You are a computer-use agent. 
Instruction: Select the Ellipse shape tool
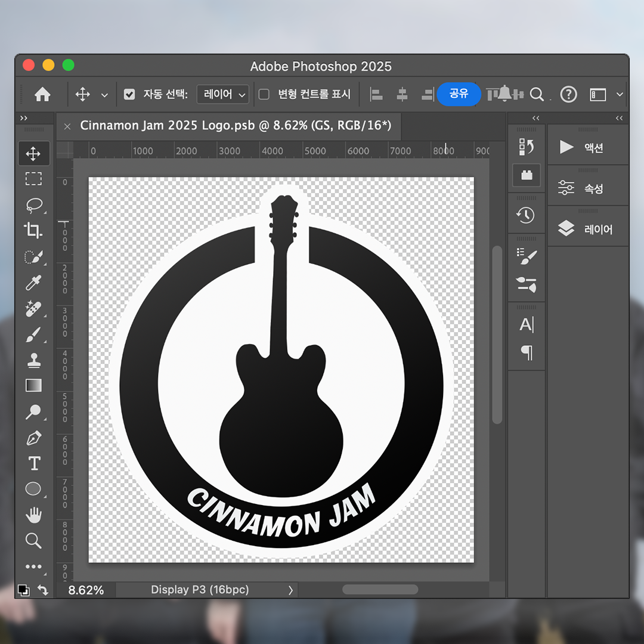pos(33,489)
